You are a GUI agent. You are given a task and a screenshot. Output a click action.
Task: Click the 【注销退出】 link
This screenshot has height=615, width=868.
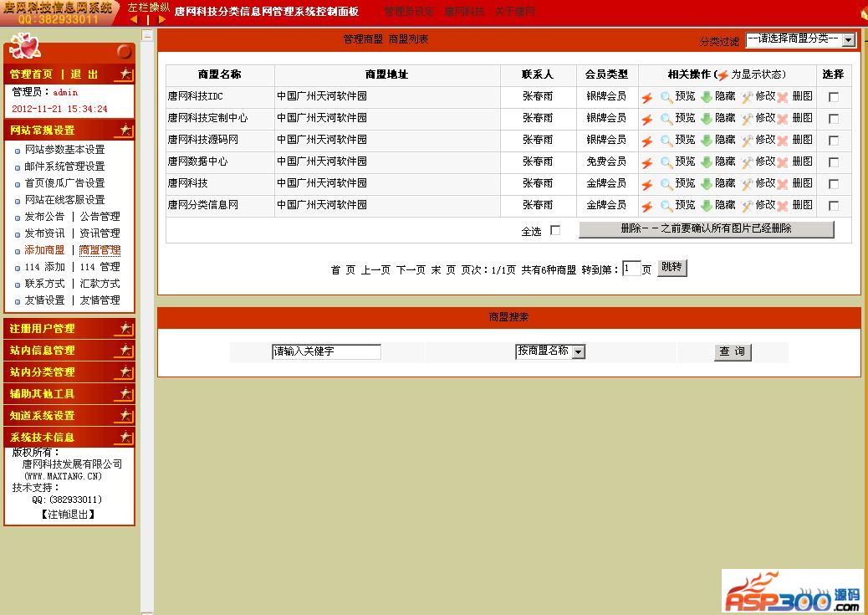(x=69, y=514)
